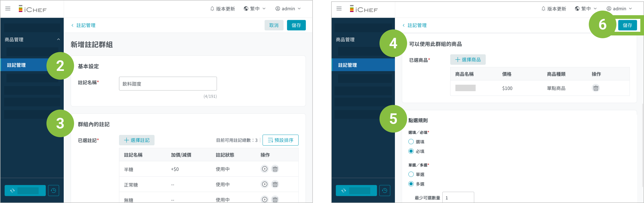Select the 多選 radio option
This screenshot has height=203, width=644.
[411, 184]
